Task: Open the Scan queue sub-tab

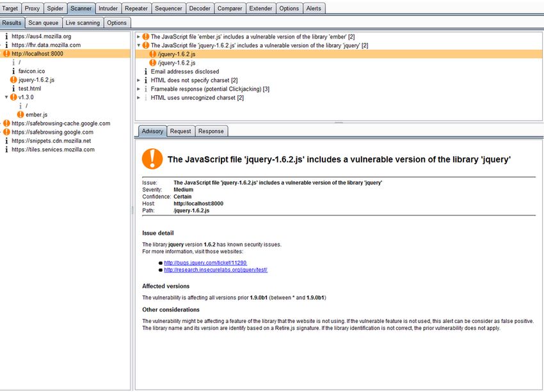Action: pyautogui.click(x=44, y=23)
